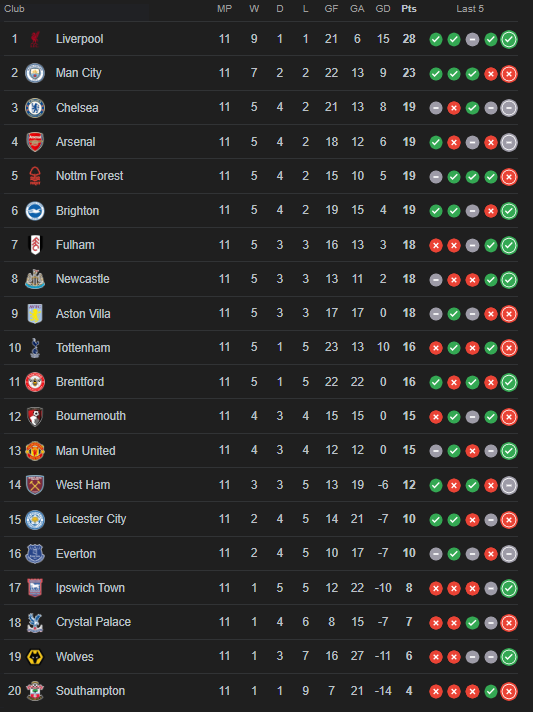Click the Arsenal club badge
The width and height of the screenshot is (533, 712).
point(35,142)
